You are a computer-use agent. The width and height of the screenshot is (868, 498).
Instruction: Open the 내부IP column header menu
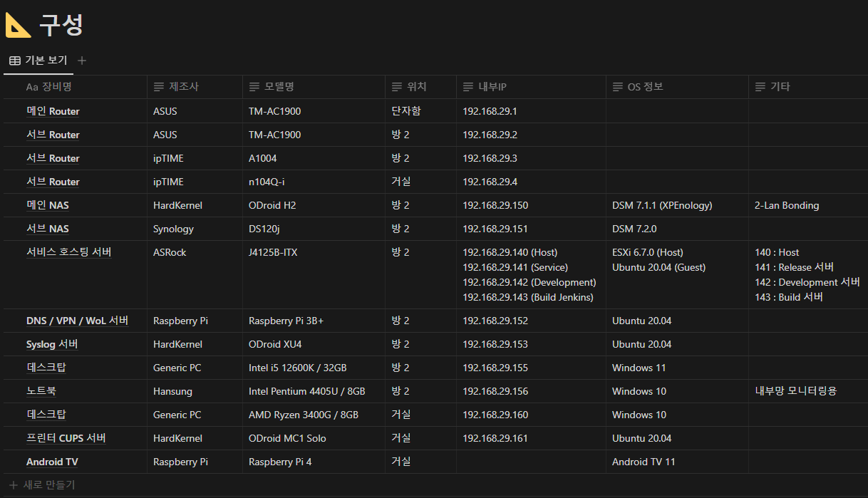pyautogui.click(x=531, y=87)
